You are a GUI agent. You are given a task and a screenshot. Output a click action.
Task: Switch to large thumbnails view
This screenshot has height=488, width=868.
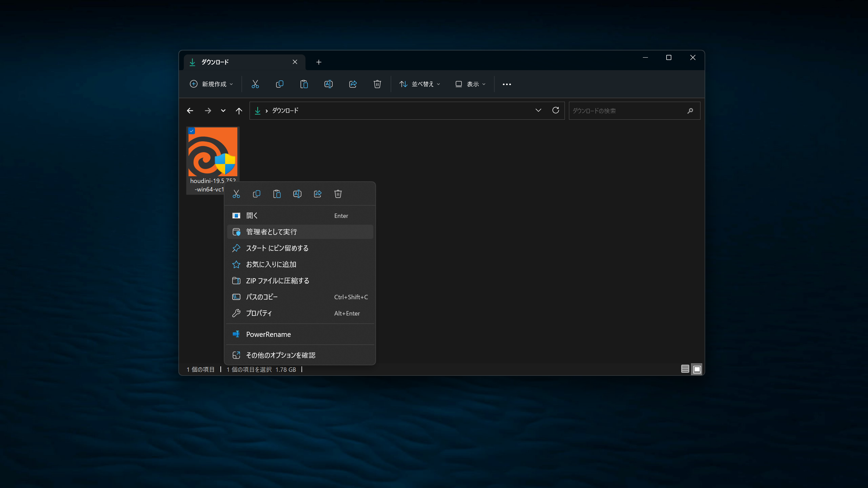point(697,369)
